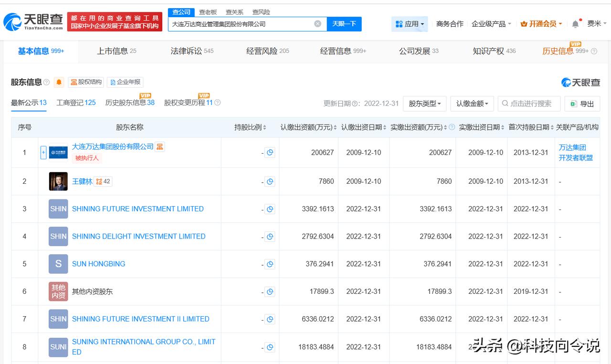The image size is (611, 364).
Task: Sort by 首次持股日期 column
Action: click(531, 127)
